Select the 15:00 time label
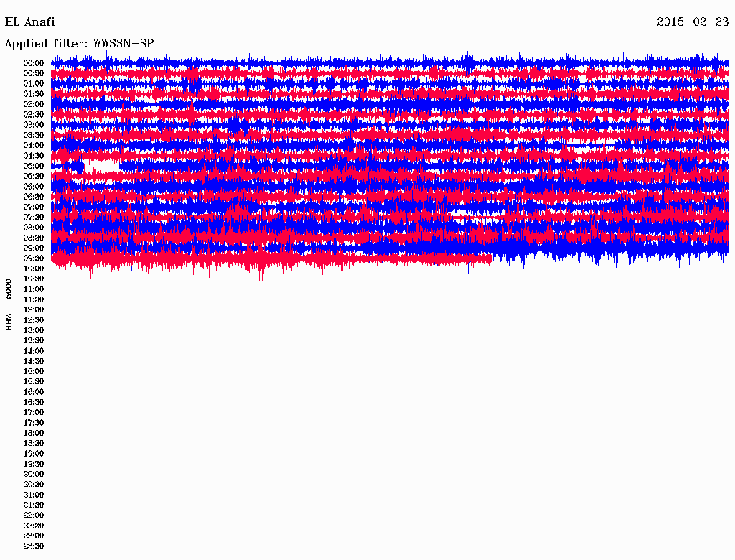Viewport: 735px width, 560px height. (34, 371)
